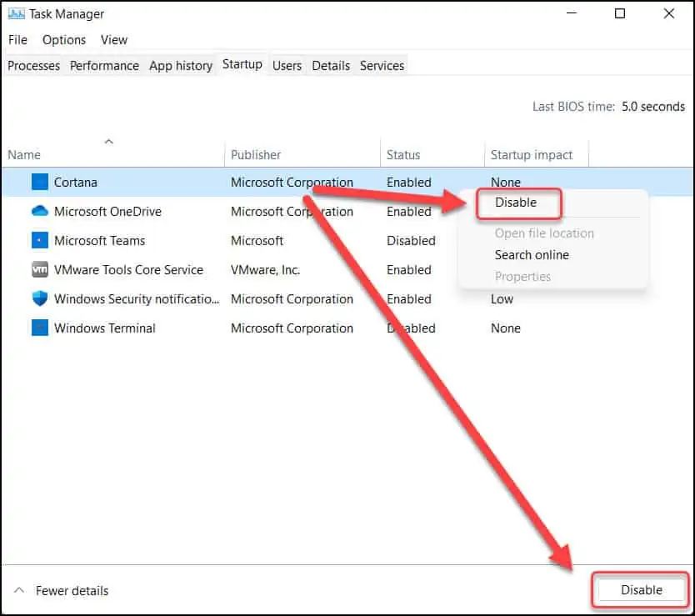This screenshot has width=695, height=616.
Task: Click the Microsoft OneDrive cloud icon
Action: 39,211
